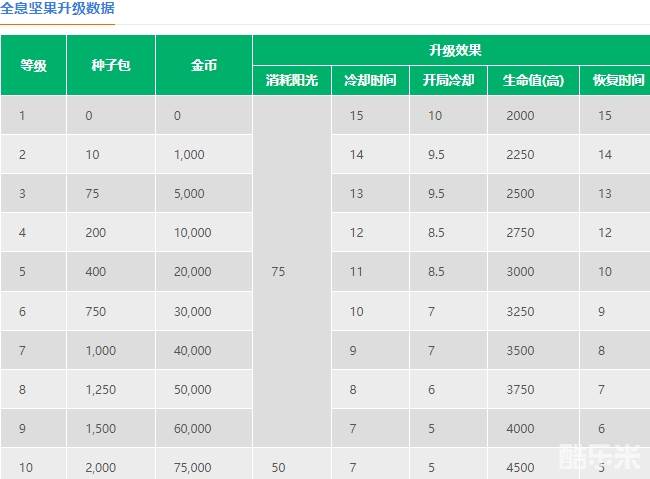Select the 开局冷却 sub-header
The width and height of the screenshot is (650, 479).
448,80
